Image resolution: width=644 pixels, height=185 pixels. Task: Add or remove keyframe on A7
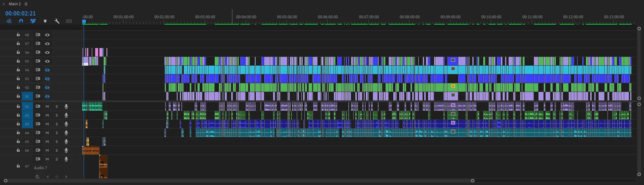pyautogui.click(x=57, y=177)
